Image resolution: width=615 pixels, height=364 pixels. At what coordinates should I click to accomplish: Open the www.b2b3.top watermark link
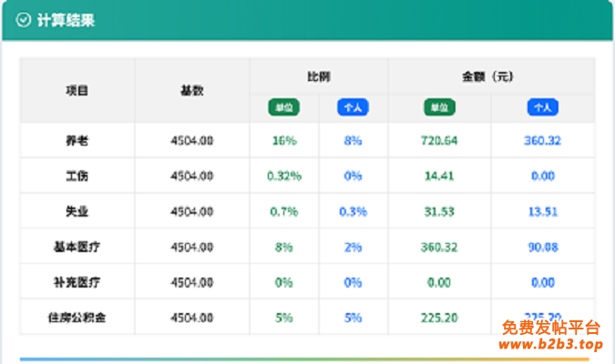coord(550,345)
